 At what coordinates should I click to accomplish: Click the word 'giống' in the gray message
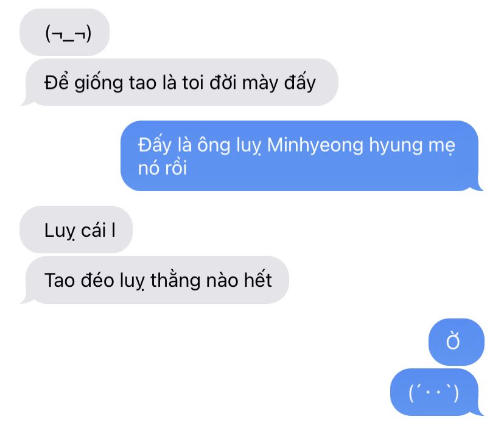click(99, 83)
